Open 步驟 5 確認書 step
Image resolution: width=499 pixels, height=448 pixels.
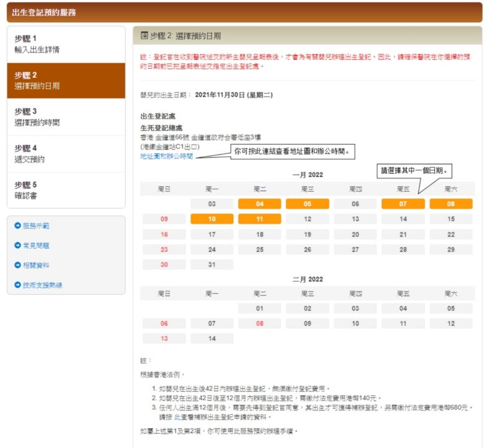tap(65, 190)
